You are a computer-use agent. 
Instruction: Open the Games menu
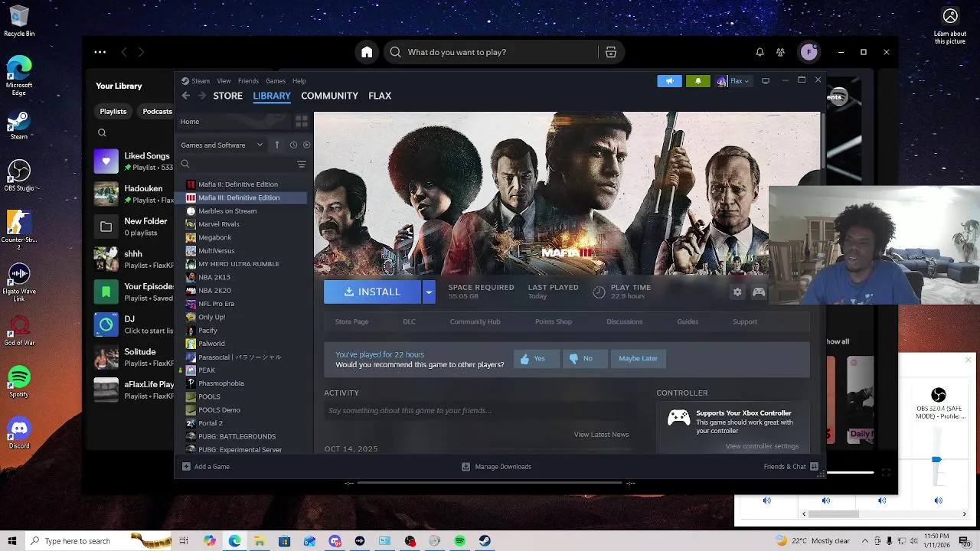point(276,81)
